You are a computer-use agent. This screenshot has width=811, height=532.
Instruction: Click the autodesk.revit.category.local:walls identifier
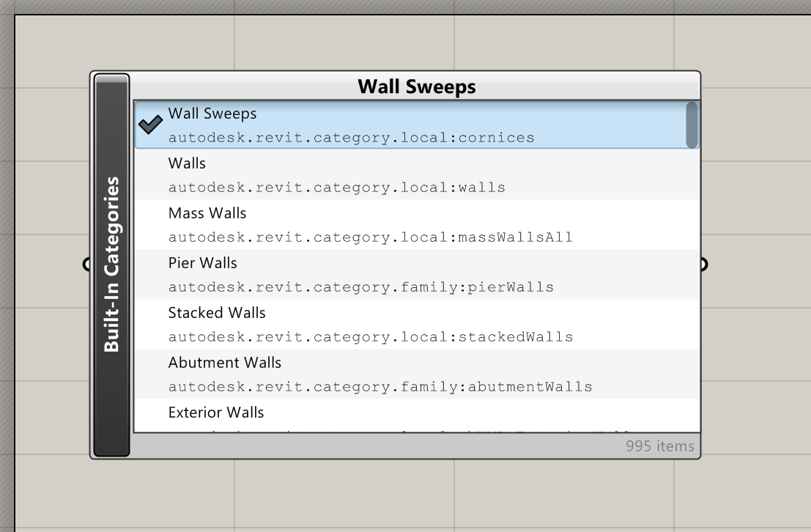[x=337, y=188]
